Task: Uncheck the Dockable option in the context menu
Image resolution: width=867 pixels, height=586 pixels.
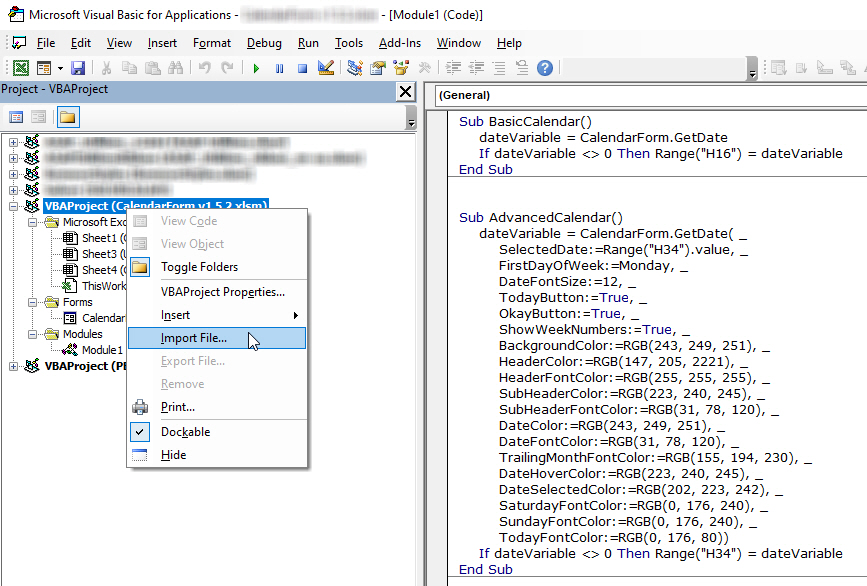Action: pos(217,432)
